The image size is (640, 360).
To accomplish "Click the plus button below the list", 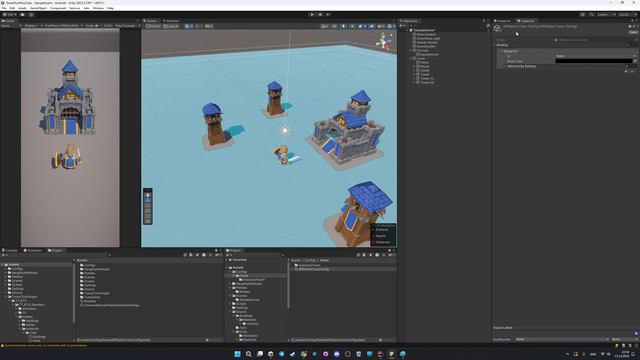I will (x=626, y=71).
